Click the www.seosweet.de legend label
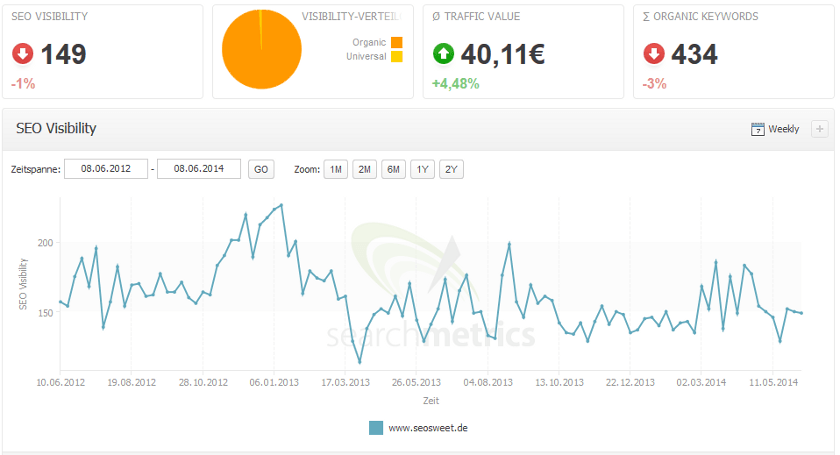 (428, 427)
